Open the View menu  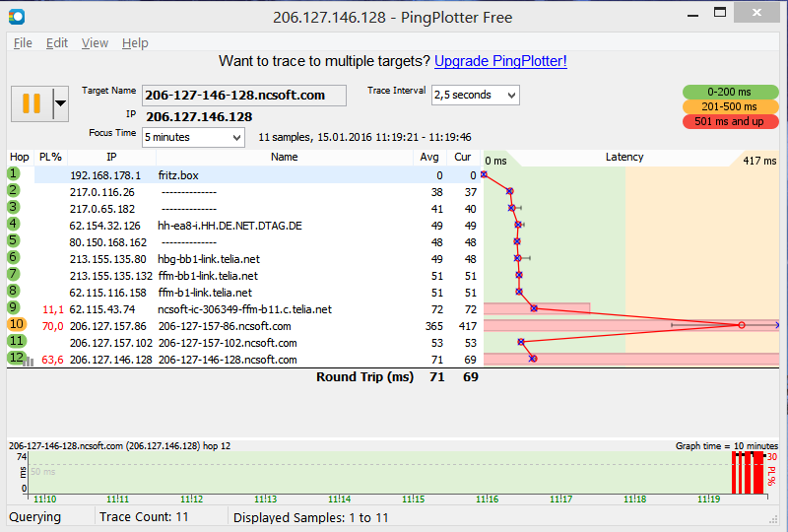[95, 43]
